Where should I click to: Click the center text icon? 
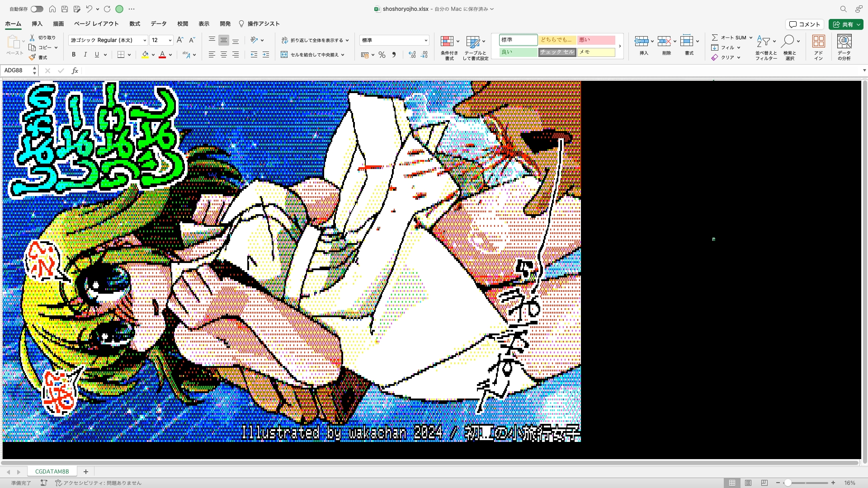pyautogui.click(x=223, y=55)
